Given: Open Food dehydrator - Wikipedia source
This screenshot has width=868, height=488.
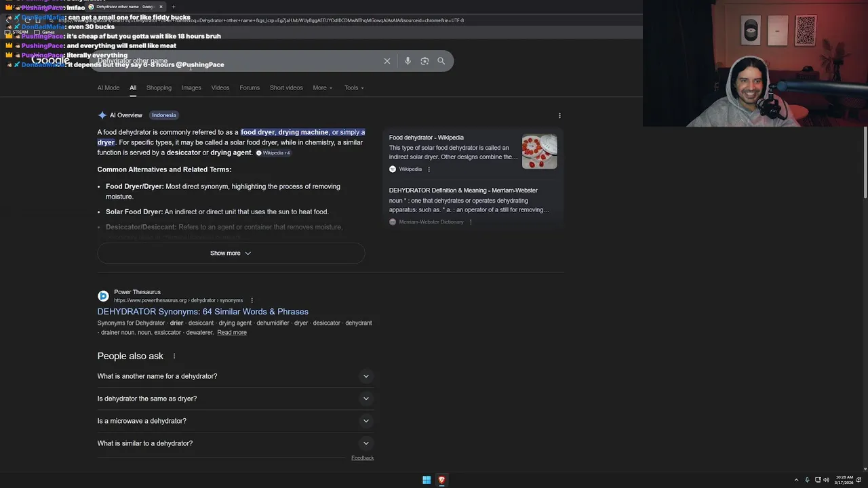Looking at the screenshot, I should 427,138.
